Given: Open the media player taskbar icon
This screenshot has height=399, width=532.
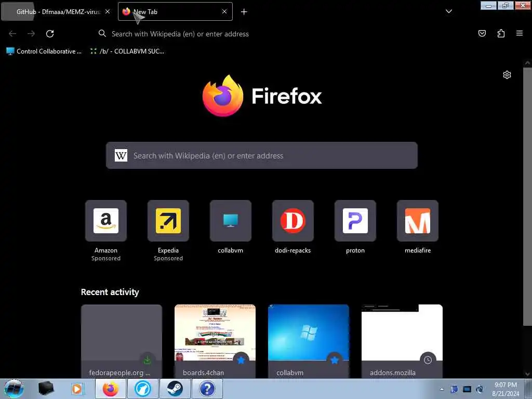Looking at the screenshot, I should (77, 389).
